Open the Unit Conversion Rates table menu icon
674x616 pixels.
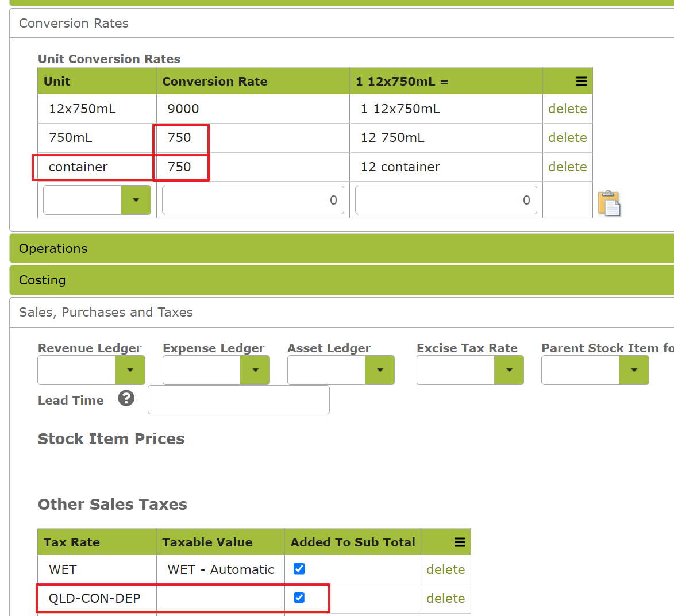[581, 81]
